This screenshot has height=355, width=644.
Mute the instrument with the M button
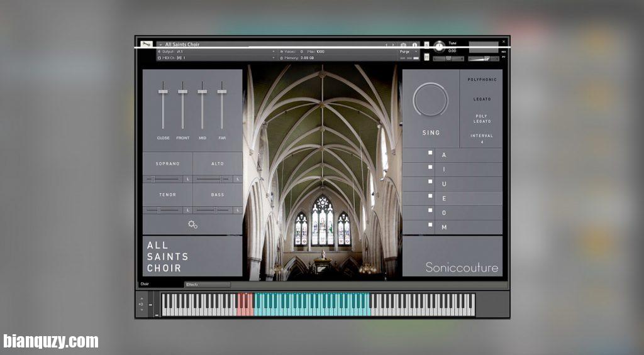tap(426, 57)
